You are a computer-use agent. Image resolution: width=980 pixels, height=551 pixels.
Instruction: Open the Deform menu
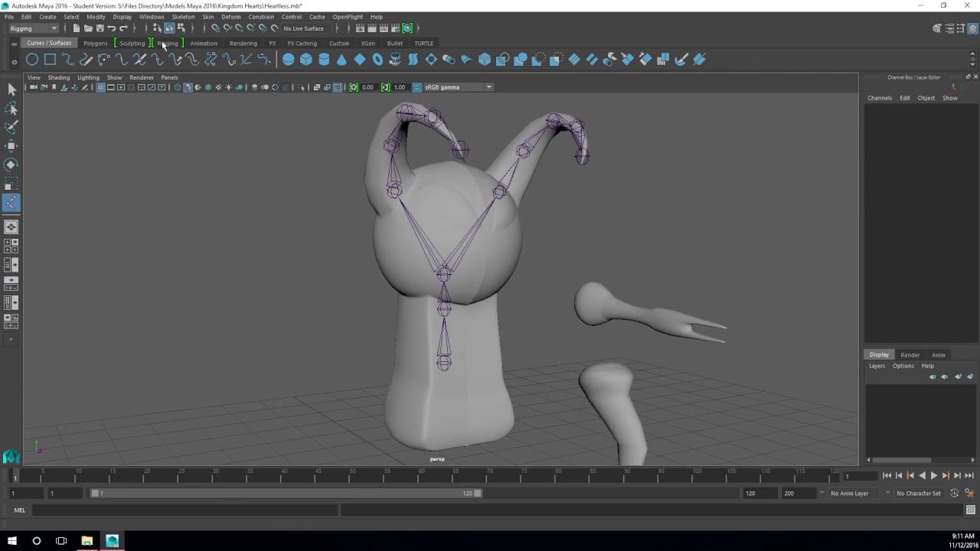[x=231, y=17]
